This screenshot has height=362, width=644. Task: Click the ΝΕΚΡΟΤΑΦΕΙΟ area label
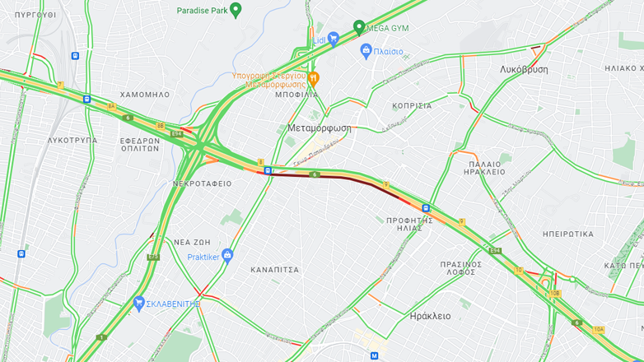pyautogui.click(x=202, y=183)
